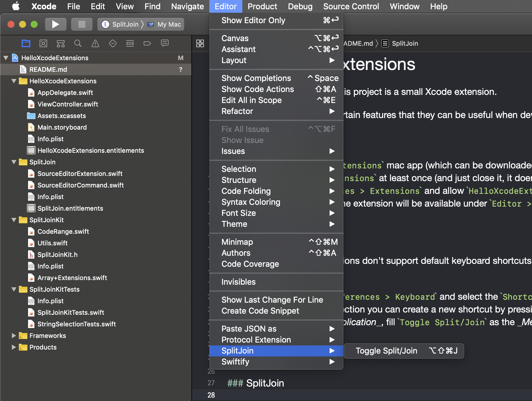Click the Stop button in toolbar
532x401 pixels.
coord(82,24)
